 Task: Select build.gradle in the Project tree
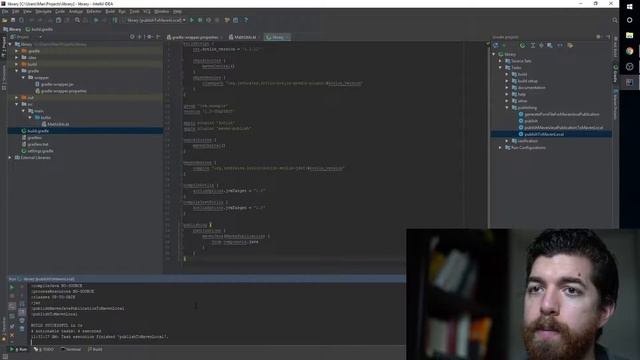click(x=38, y=131)
